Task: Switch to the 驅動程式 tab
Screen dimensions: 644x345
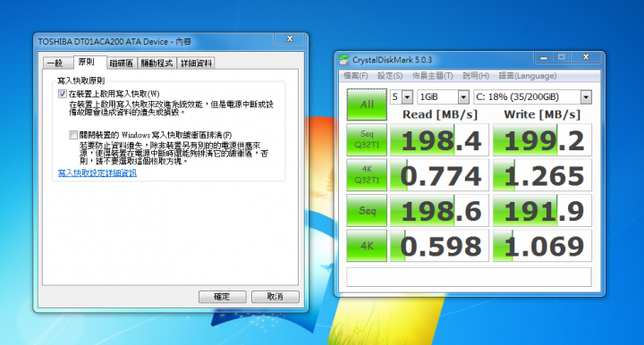Action: 157,63
